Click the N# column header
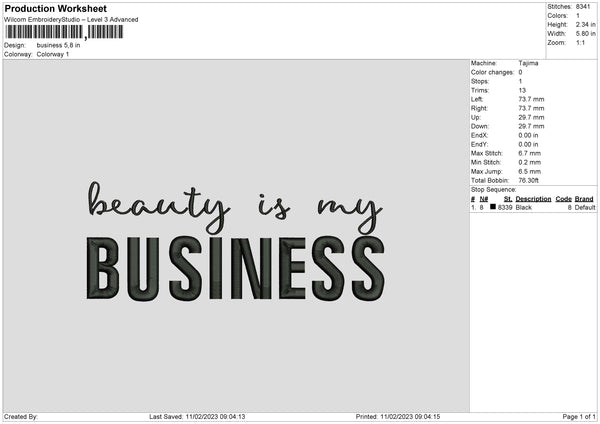The width and height of the screenshot is (600, 424). coord(484,199)
